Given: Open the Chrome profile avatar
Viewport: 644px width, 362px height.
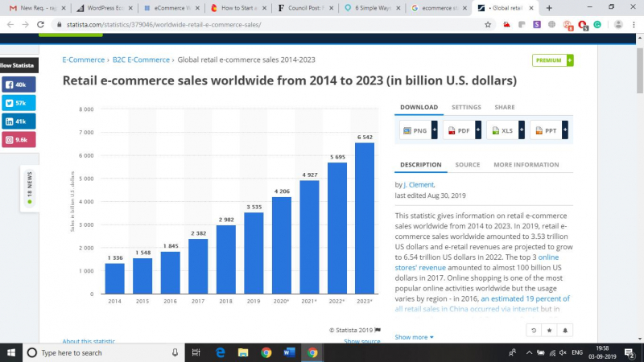Looking at the screenshot, I should tap(618, 25).
